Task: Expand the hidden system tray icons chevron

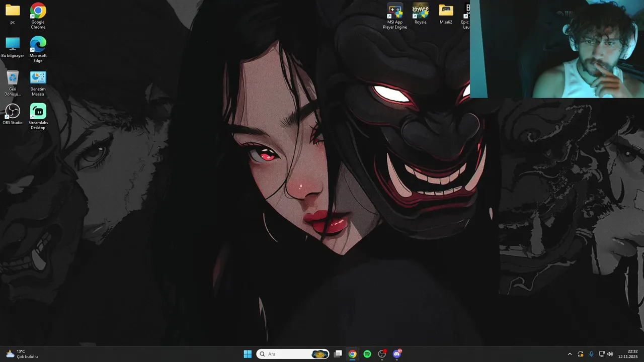Action: (x=570, y=354)
